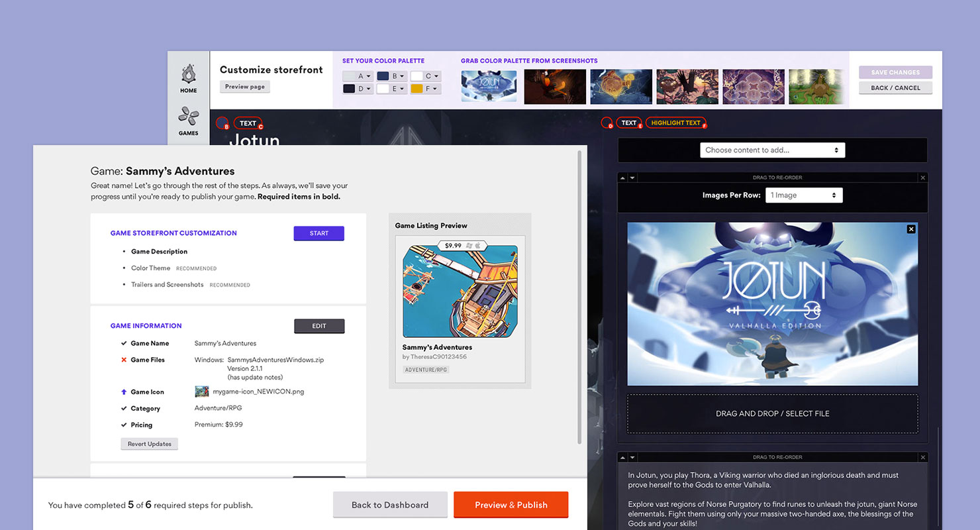Click the red X beside Game Files
The width and height of the screenshot is (980, 530).
pos(124,360)
